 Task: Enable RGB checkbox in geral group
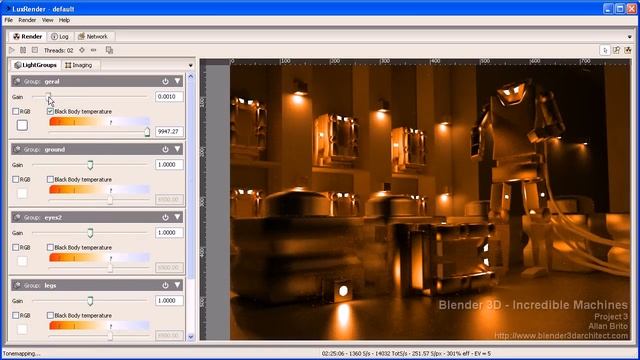coord(16,111)
